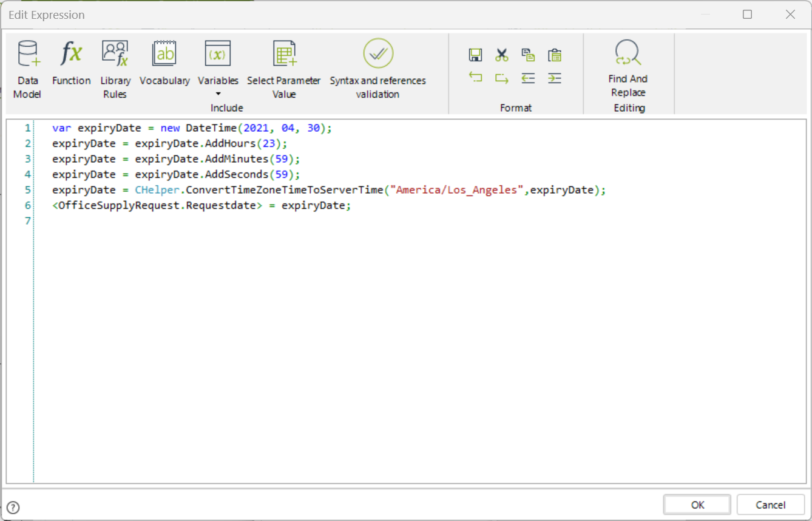Click the AddMinutes(59) code line
812x521 pixels.
click(176, 159)
